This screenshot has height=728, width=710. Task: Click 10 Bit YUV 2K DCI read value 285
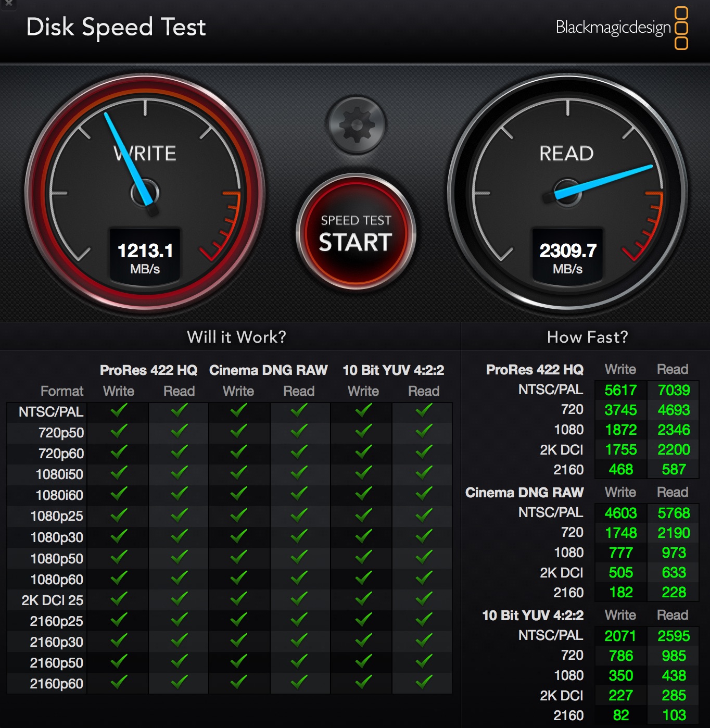tap(674, 695)
